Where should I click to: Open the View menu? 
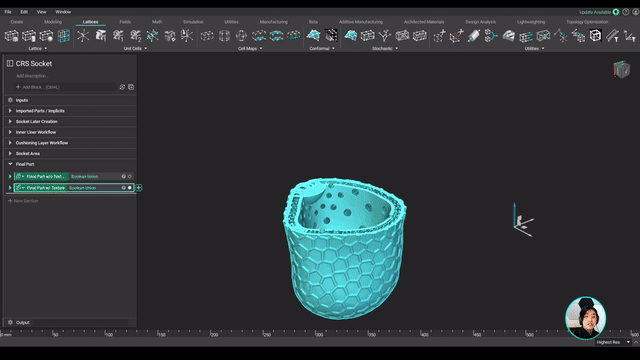[42, 12]
